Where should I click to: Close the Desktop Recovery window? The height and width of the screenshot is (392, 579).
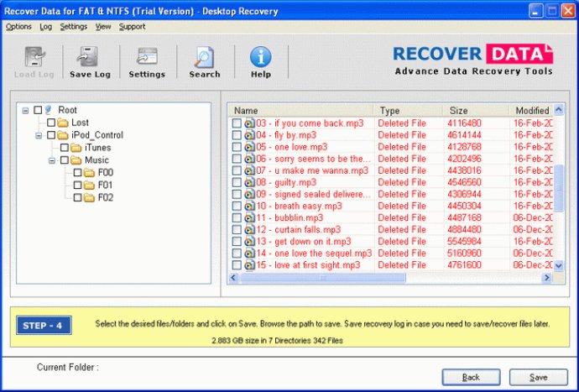tap(568, 11)
